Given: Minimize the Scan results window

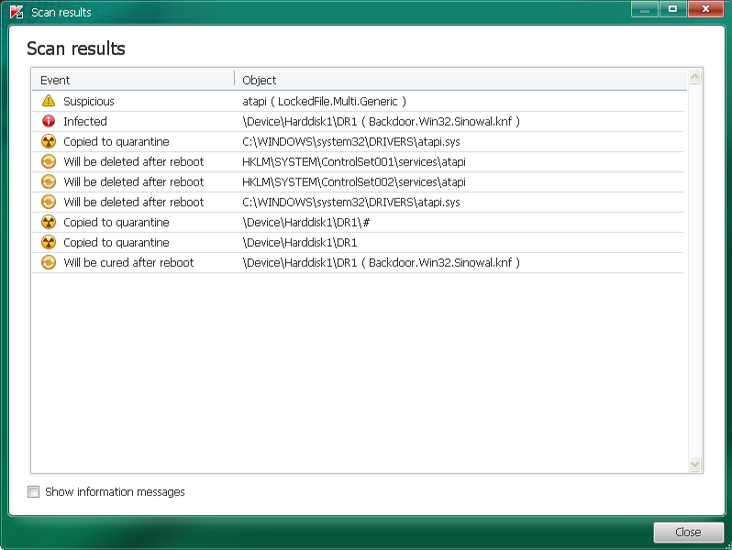Looking at the screenshot, I should (x=645, y=9).
